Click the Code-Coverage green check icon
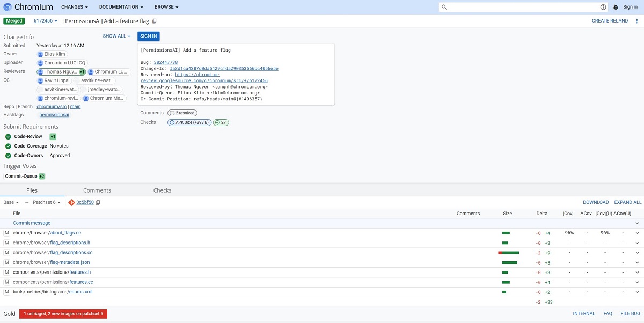This screenshot has height=323, width=644. point(8,146)
